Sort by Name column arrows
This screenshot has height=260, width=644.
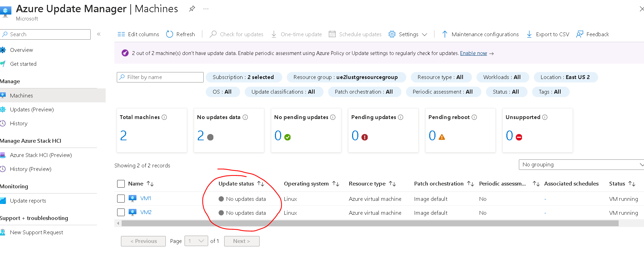pos(150,184)
